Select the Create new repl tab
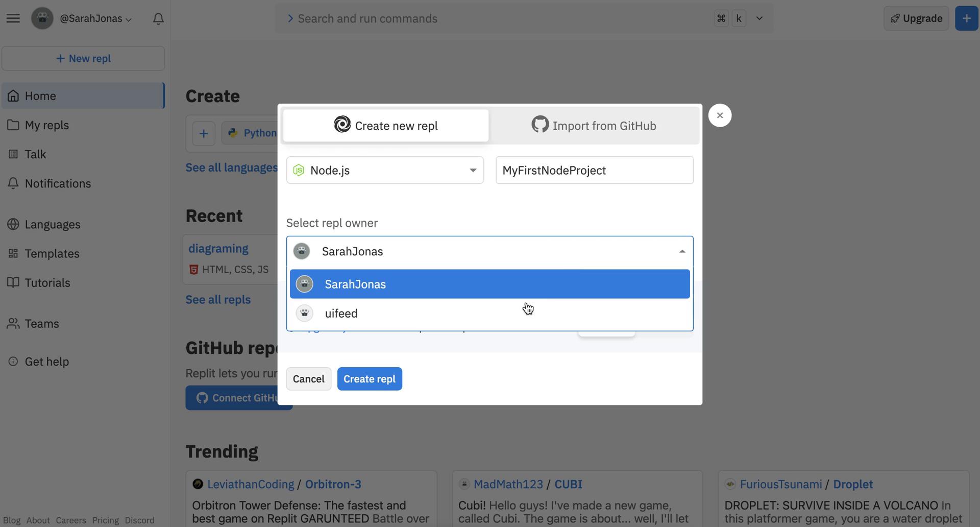The height and width of the screenshot is (527, 980). click(x=386, y=126)
